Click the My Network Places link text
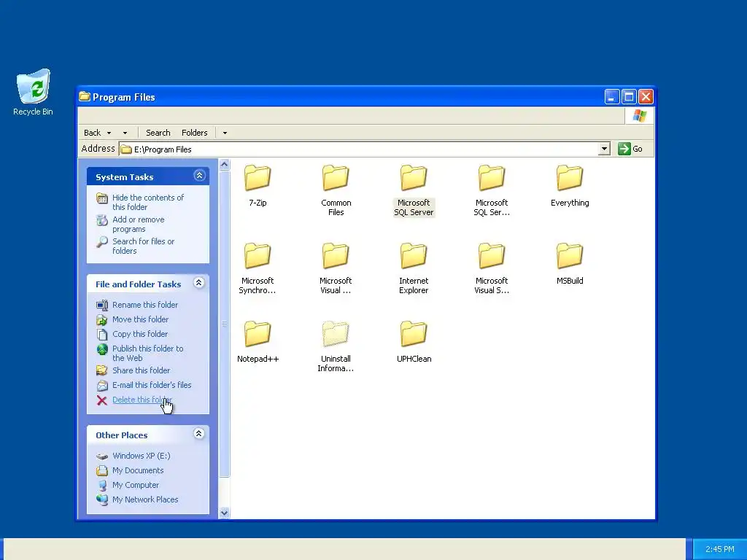The width and height of the screenshot is (747, 560). 145,499
